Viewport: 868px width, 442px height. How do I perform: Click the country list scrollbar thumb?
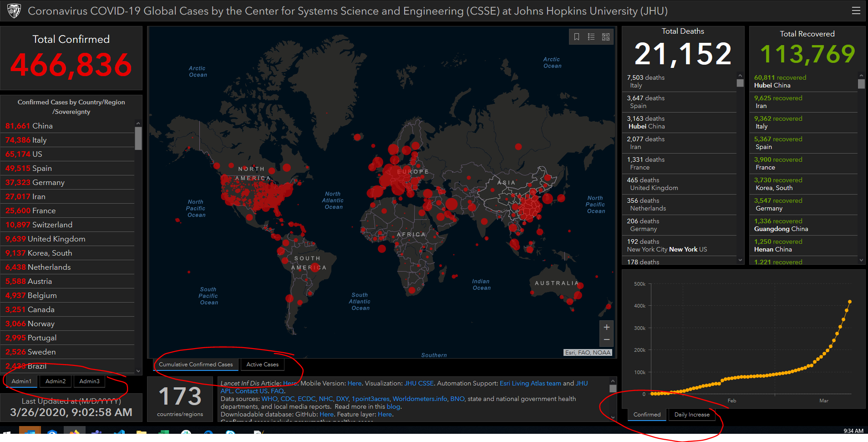[x=138, y=138]
